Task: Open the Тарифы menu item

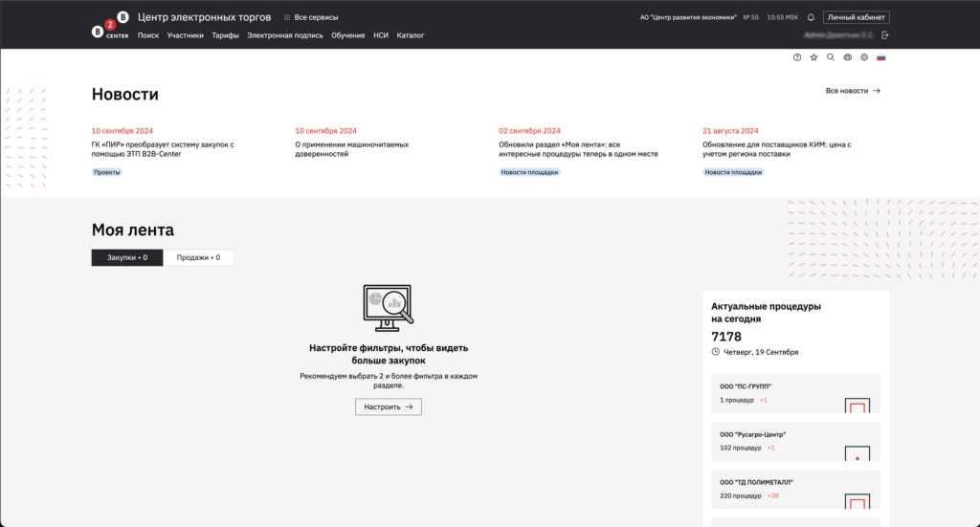Action: pyautogui.click(x=225, y=35)
